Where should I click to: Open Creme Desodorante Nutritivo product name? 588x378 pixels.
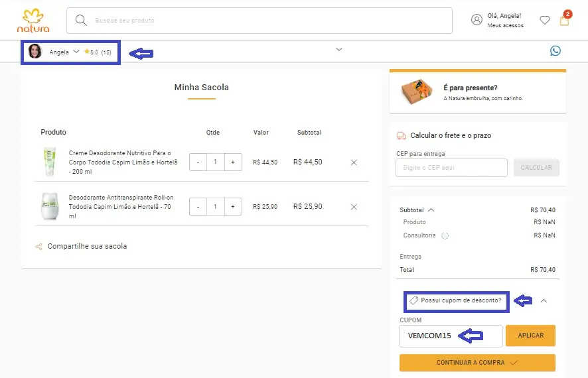pyautogui.click(x=123, y=162)
